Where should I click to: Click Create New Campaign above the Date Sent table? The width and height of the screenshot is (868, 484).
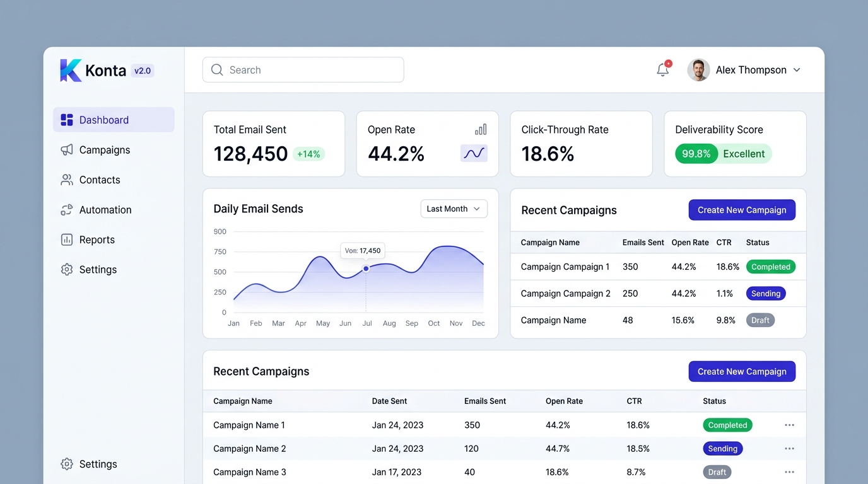742,371
